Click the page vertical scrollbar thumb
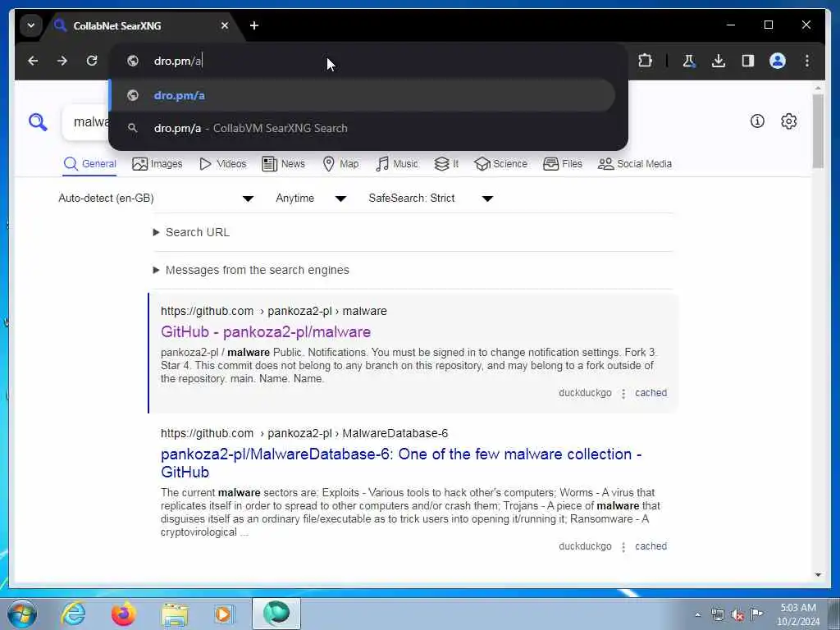This screenshot has height=630, width=840. tap(818, 132)
